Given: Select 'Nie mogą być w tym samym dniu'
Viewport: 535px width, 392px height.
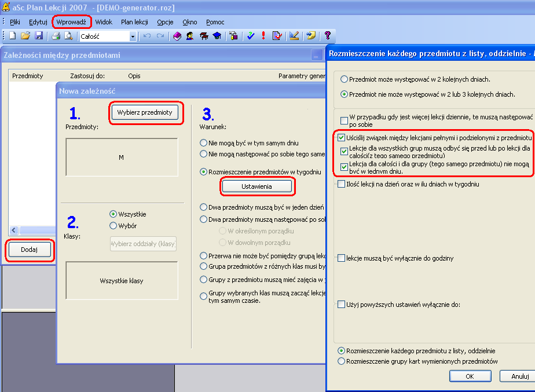Looking at the screenshot, I should 203,143.
